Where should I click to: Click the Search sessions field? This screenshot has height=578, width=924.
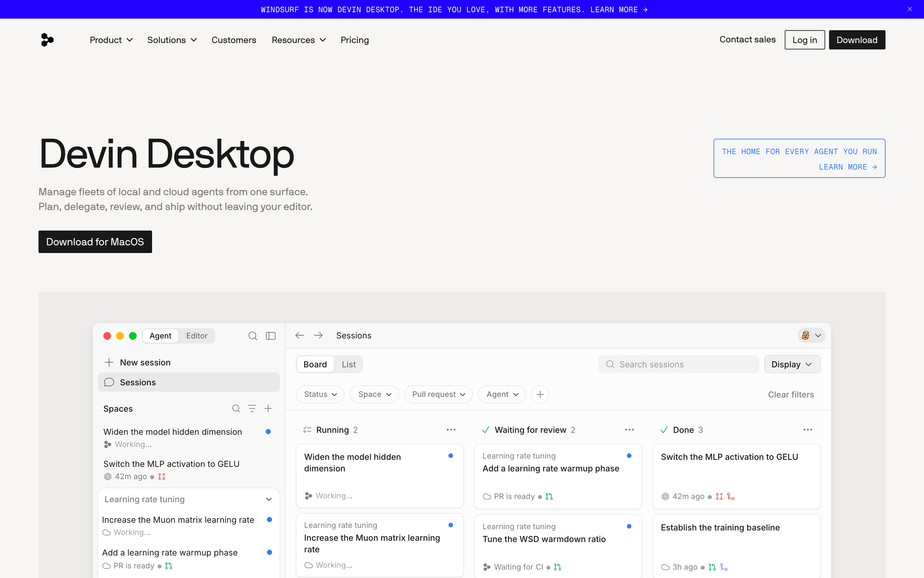tap(679, 364)
